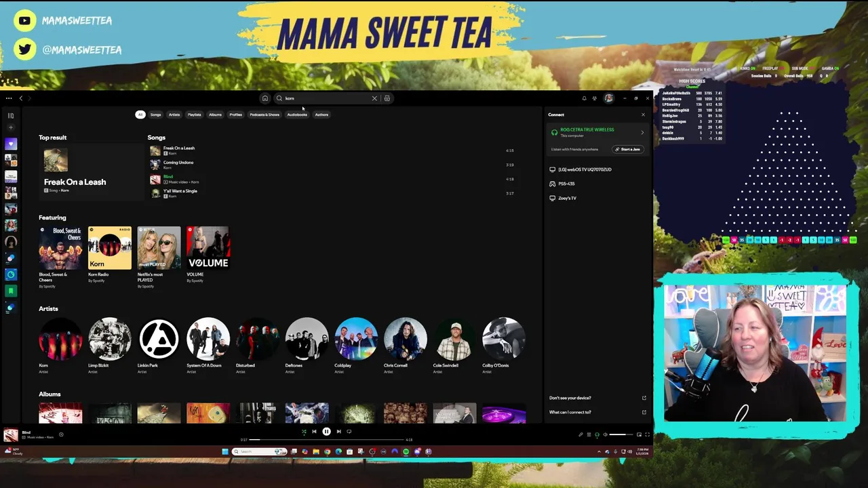Expand ROG CETRA TRUE WIRELESS device chevron

(x=642, y=132)
